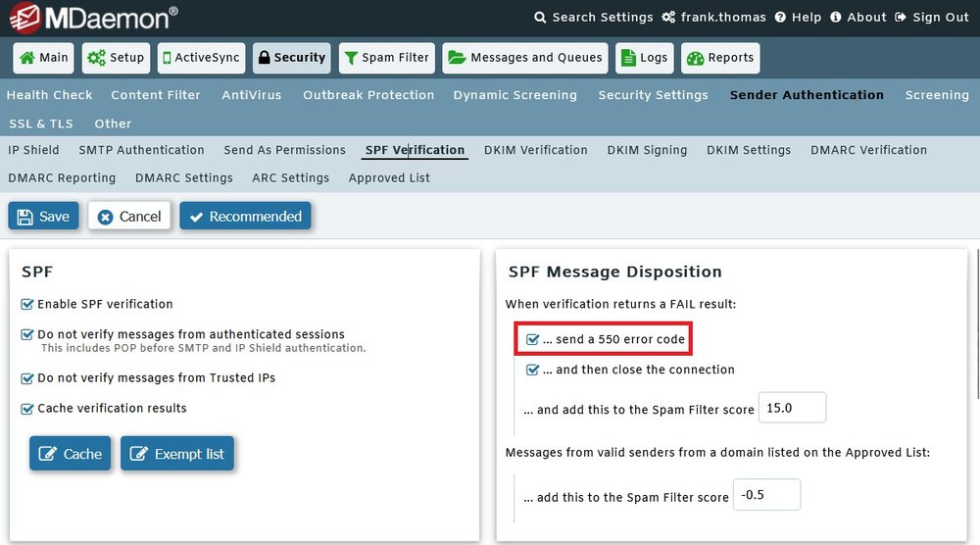Click the Recommended checkmark icon
Screen dimensions: 980x545
(196, 217)
